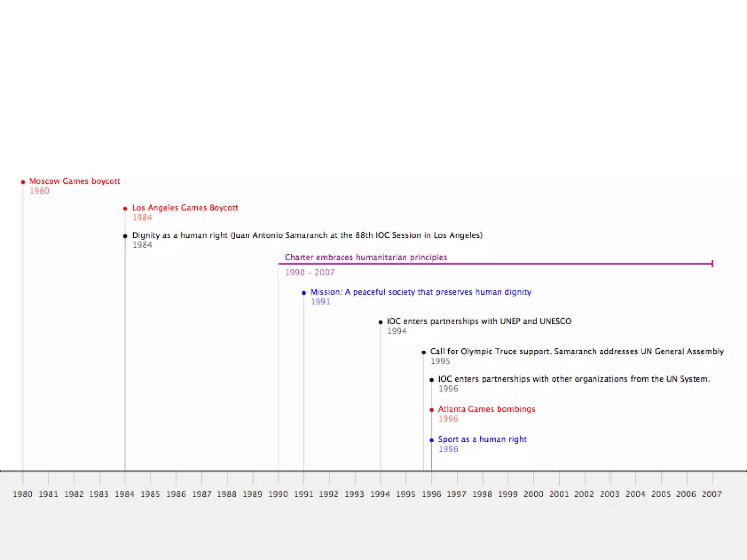Click the blue dot for Sport as a human right
Screen dimensions: 747x560
pos(431,440)
